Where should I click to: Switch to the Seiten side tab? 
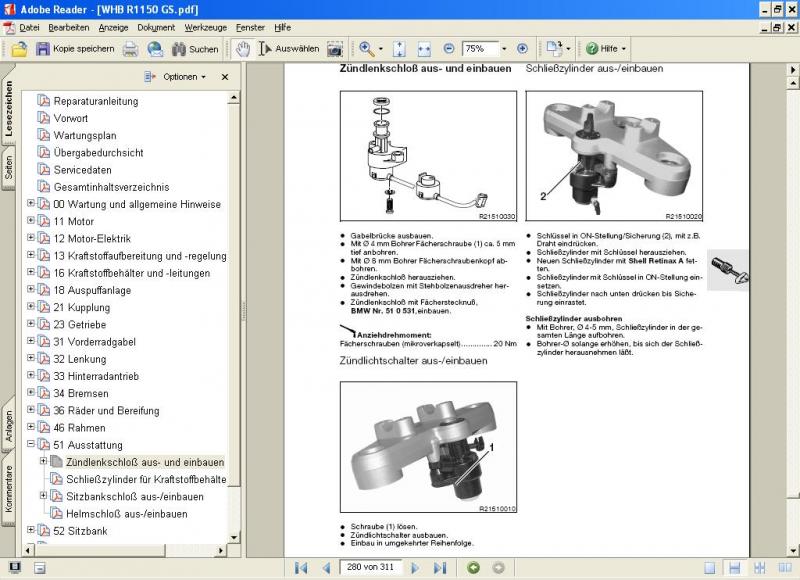(x=9, y=167)
